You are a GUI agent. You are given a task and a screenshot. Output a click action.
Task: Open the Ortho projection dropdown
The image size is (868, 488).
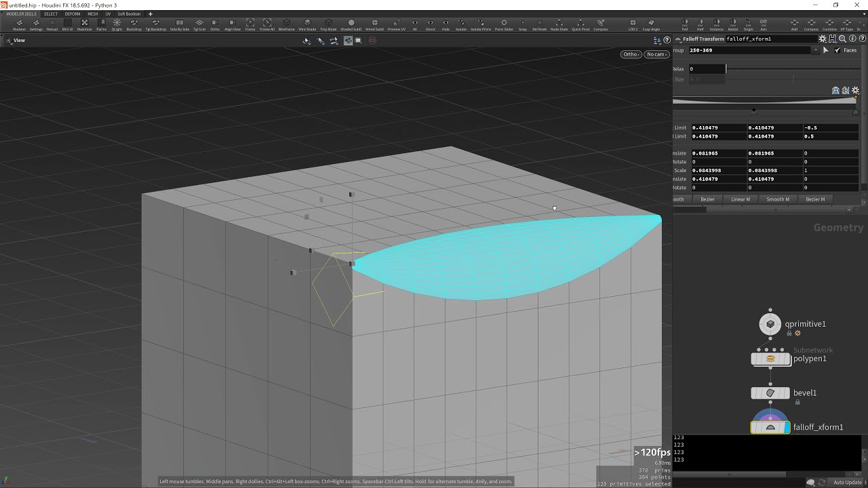[x=631, y=54]
